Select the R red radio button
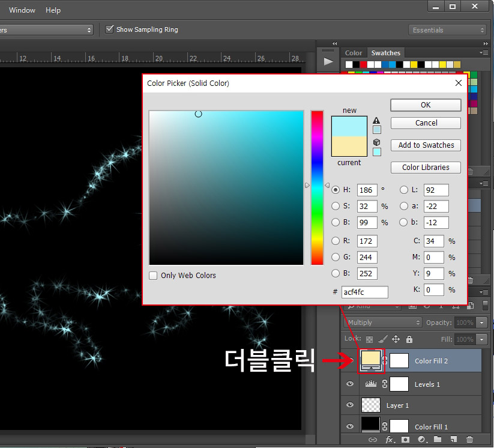Screen dimensions: 494x448 coord(336,241)
